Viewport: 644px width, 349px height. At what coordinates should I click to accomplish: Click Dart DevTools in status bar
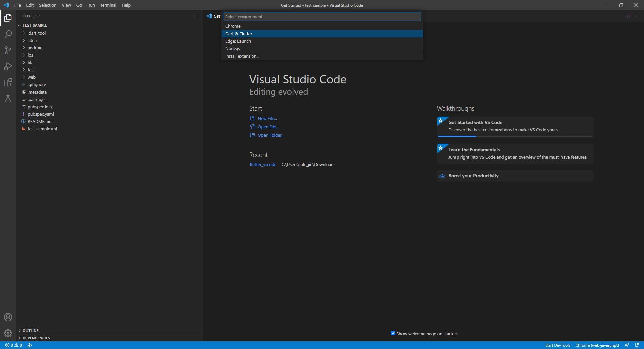tap(557, 345)
